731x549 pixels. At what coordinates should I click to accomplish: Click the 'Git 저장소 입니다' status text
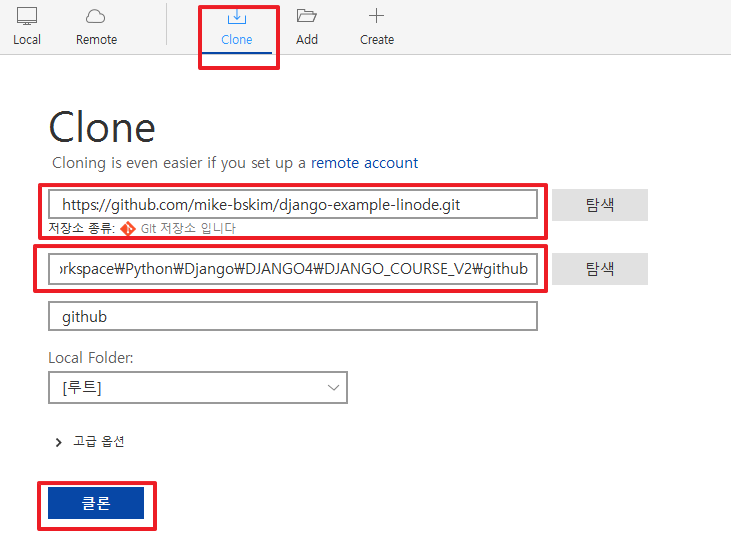[x=188, y=228]
